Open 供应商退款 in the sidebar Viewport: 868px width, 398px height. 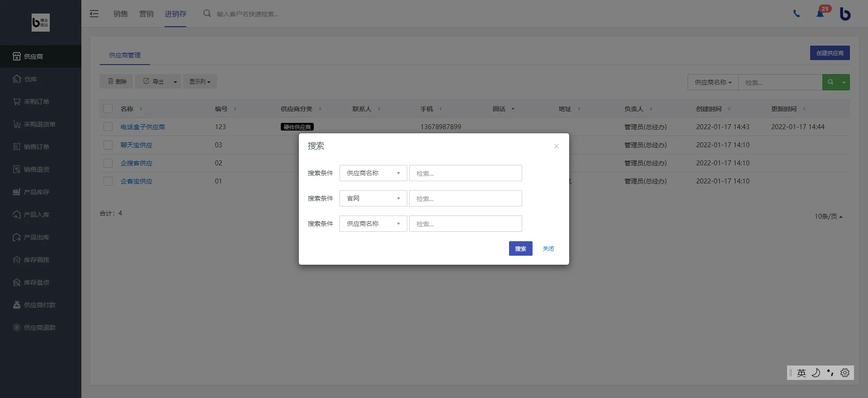[40, 328]
